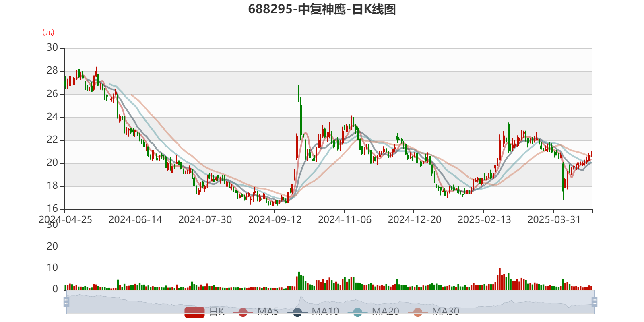
Task: Click the 2024-12-20 date axis label
Action: click(x=415, y=220)
